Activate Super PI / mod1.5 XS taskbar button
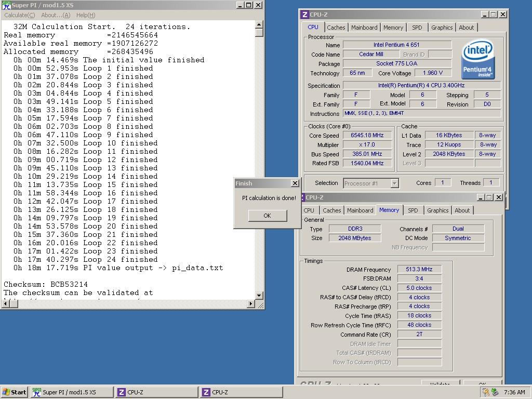The image size is (532, 399). 72,392
